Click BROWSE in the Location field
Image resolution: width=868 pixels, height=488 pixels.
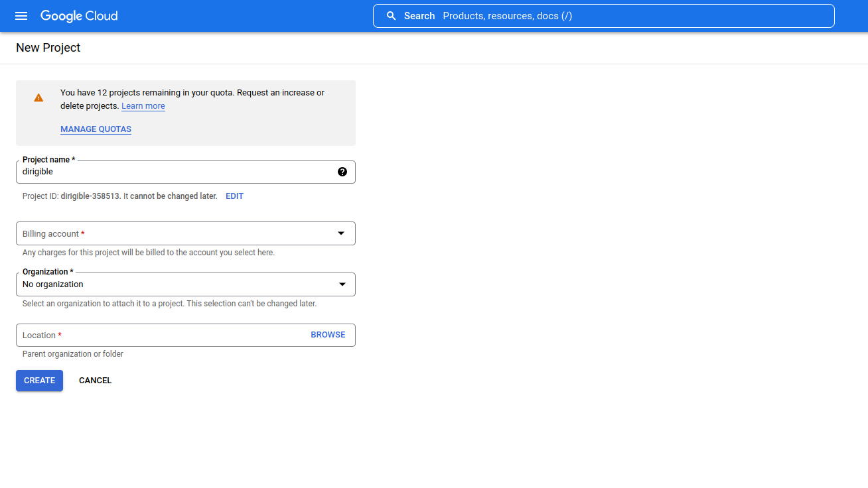[x=328, y=335]
